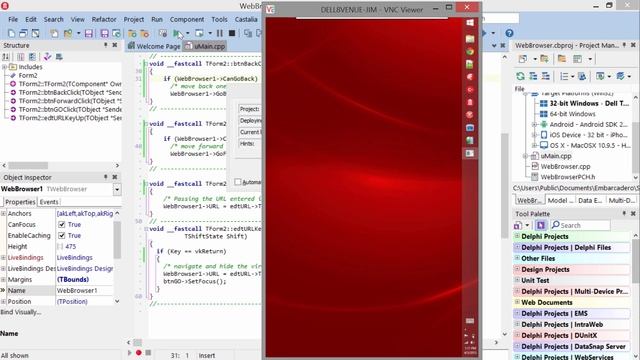The image size is (640, 360).
Task: Switch to the Properties tab in Object Inspector
Action: point(20,202)
